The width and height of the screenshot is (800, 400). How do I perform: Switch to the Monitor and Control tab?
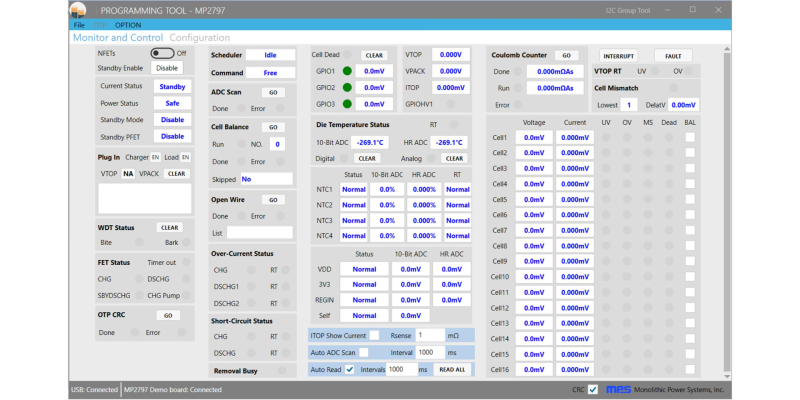click(x=118, y=38)
